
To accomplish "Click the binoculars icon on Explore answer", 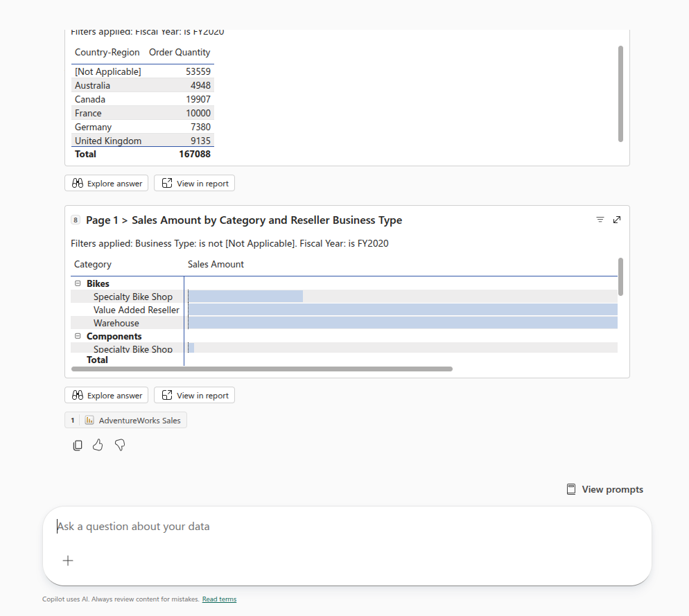I will point(78,395).
